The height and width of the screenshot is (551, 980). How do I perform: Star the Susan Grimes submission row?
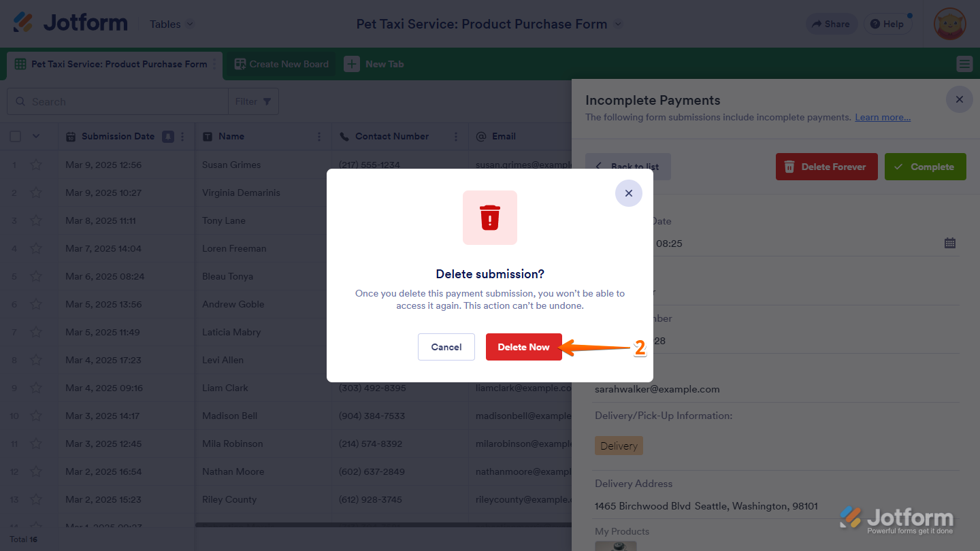pyautogui.click(x=36, y=165)
